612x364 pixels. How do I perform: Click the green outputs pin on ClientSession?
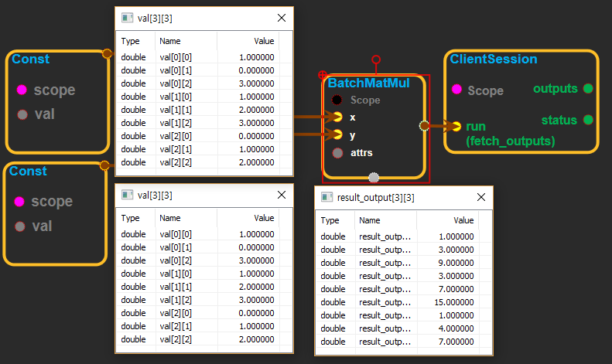click(588, 89)
